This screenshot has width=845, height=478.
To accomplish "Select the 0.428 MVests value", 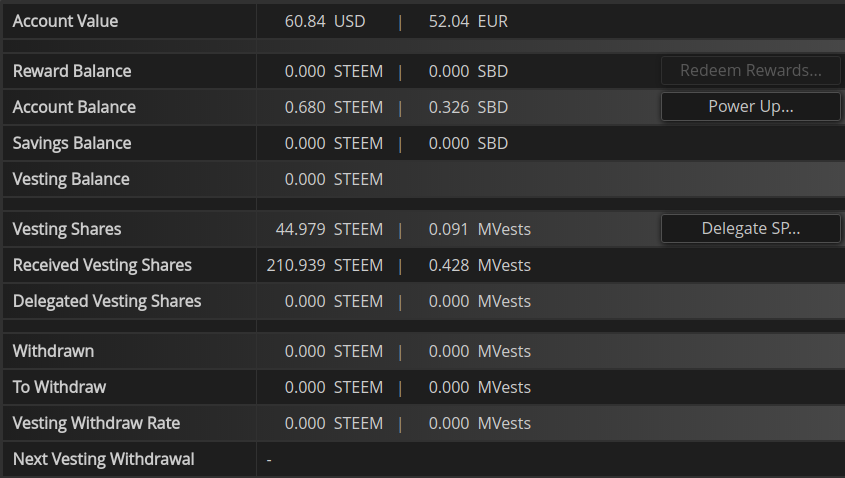I will (479, 265).
